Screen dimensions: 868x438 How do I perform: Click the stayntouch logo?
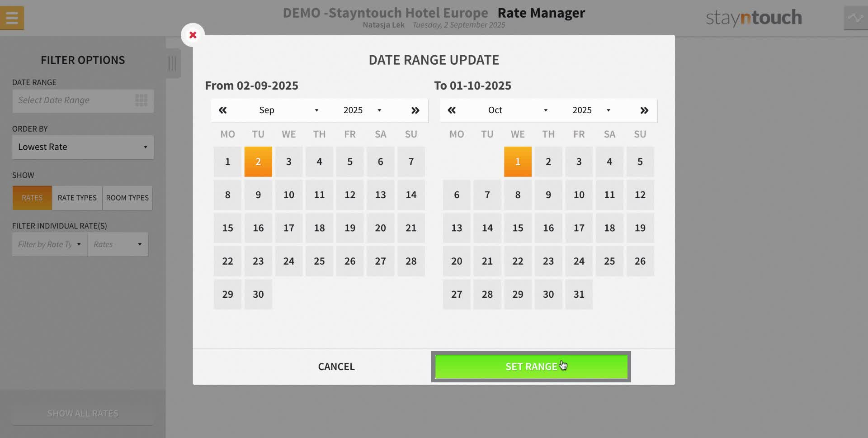point(754,18)
